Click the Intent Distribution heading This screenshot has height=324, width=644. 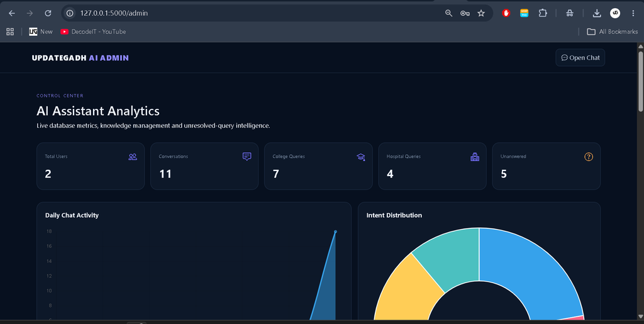(394, 215)
